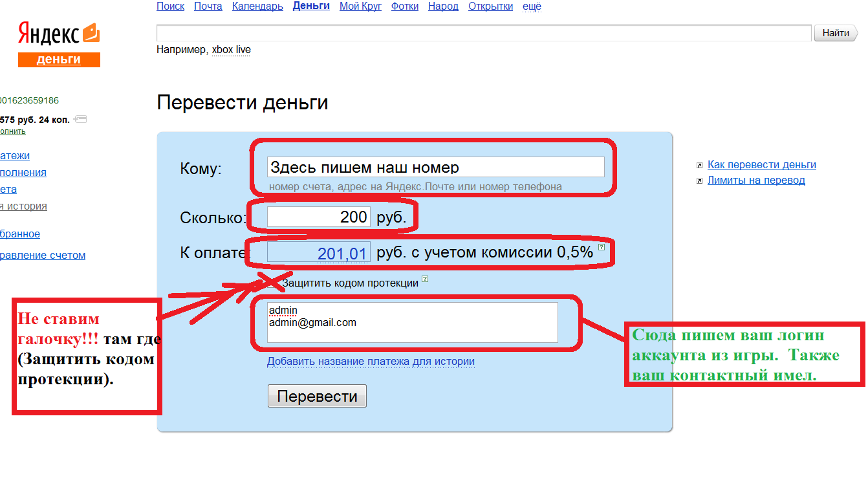
Task: Click the payment comment text area
Action: point(412,322)
